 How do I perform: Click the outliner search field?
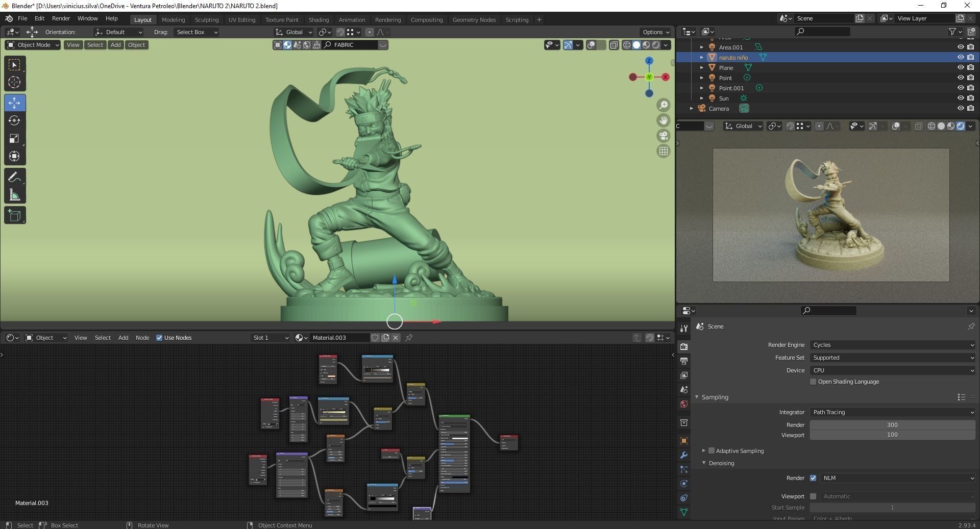[x=823, y=32]
